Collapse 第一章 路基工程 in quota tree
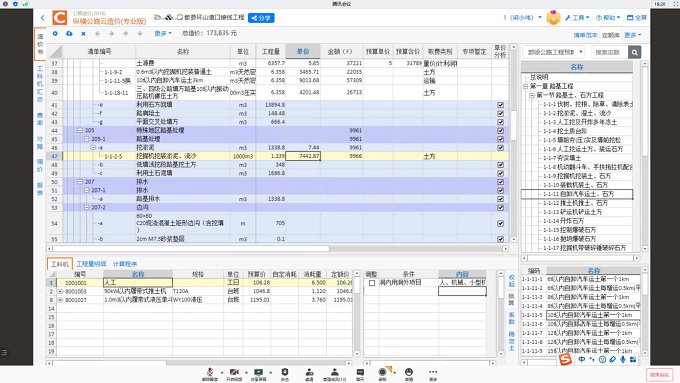Viewport: 680px width, 383px height. pyautogui.click(x=526, y=86)
